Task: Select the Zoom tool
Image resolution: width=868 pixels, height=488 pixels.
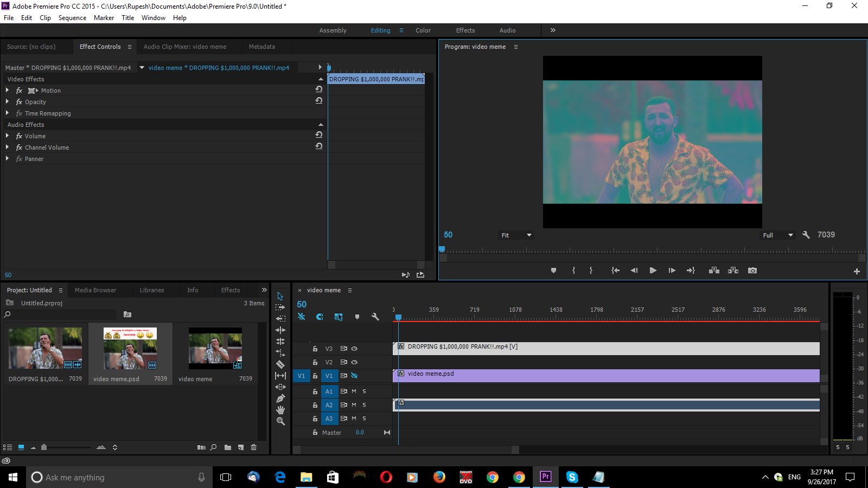Action: click(x=280, y=421)
